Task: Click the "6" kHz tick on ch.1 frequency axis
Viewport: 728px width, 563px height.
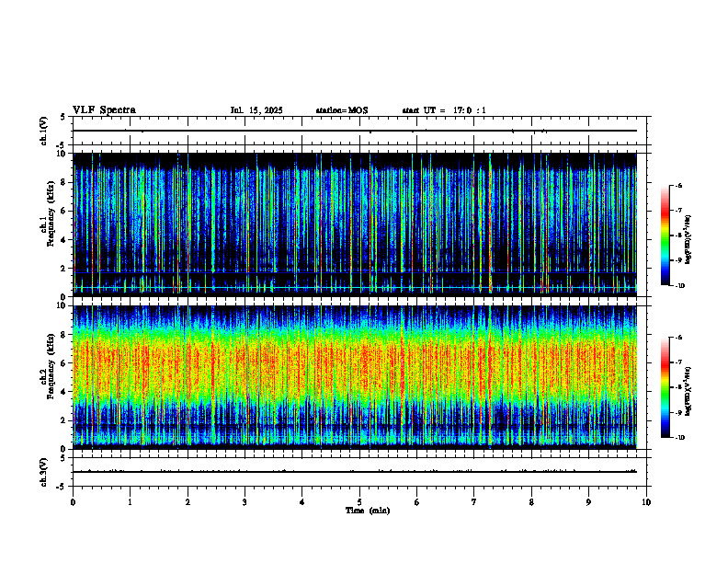Action: [x=64, y=211]
